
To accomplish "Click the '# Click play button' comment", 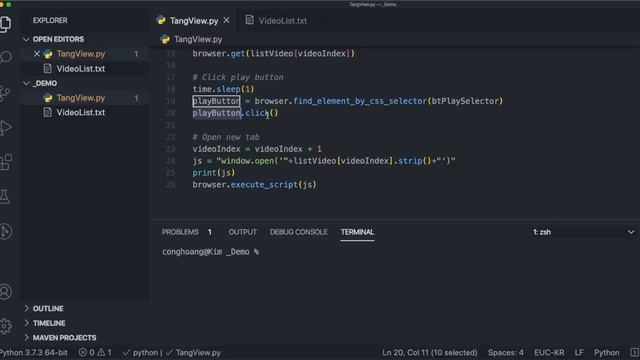I will [x=238, y=77].
